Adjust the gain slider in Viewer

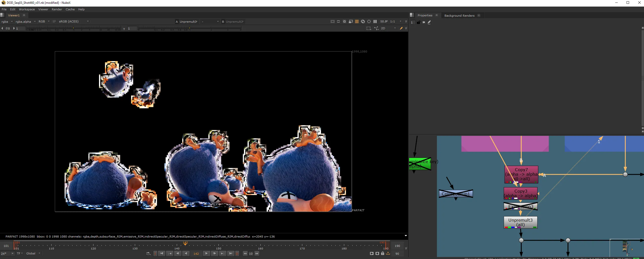[73, 29]
